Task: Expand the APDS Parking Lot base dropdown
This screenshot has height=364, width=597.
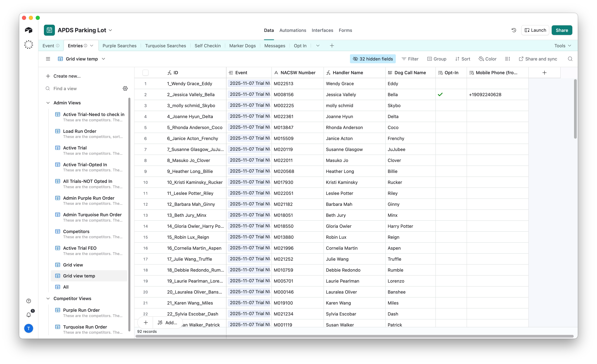Action: [110, 30]
